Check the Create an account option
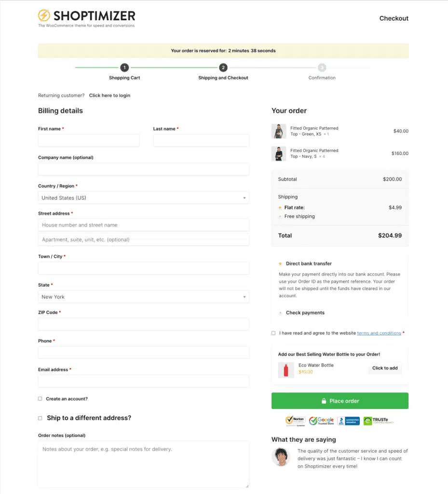Image resolution: width=448 pixels, height=494 pixels. [x=40, y=398]
